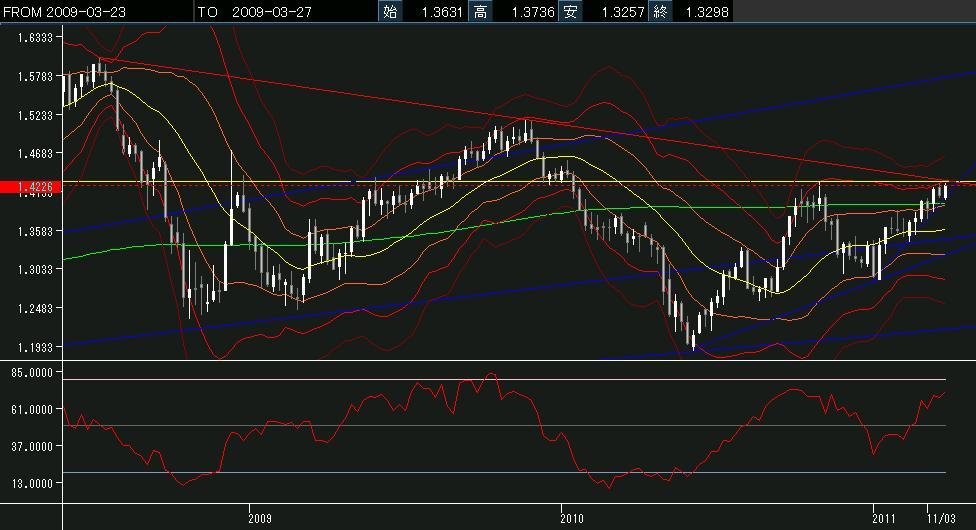This screenshot has width=976, height=530.
Task: Click the 2011 label on time axis
Action: 883,518
